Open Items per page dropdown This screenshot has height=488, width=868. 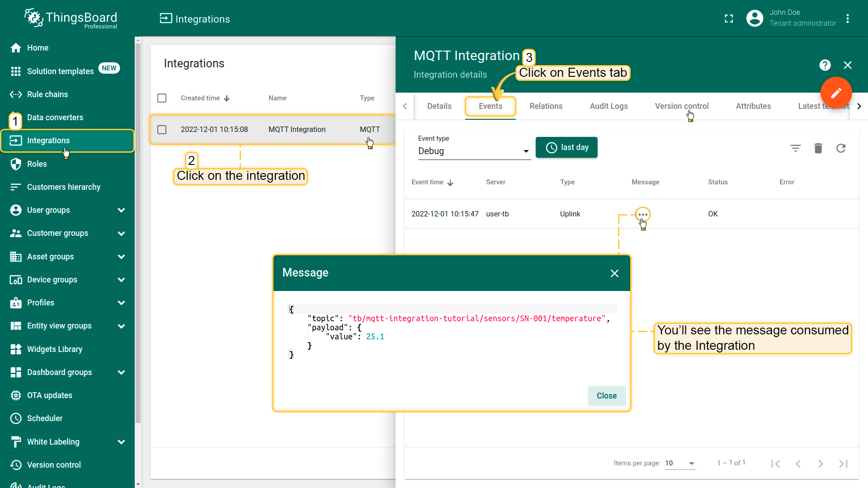click(x=680, y=463)
